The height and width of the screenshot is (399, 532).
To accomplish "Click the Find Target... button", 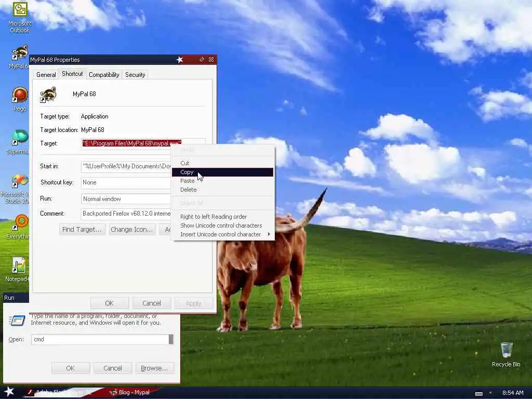I will tap(82, 229).
